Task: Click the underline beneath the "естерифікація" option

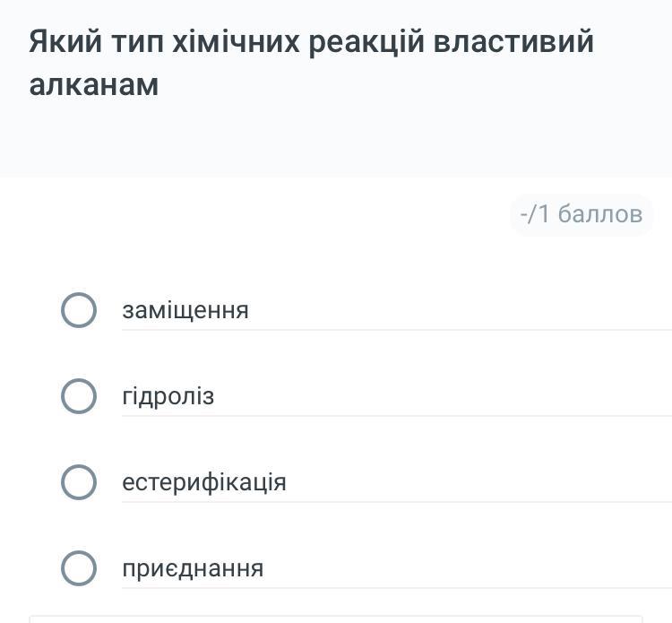Action: pyautogui.click(x=394, y=502)
